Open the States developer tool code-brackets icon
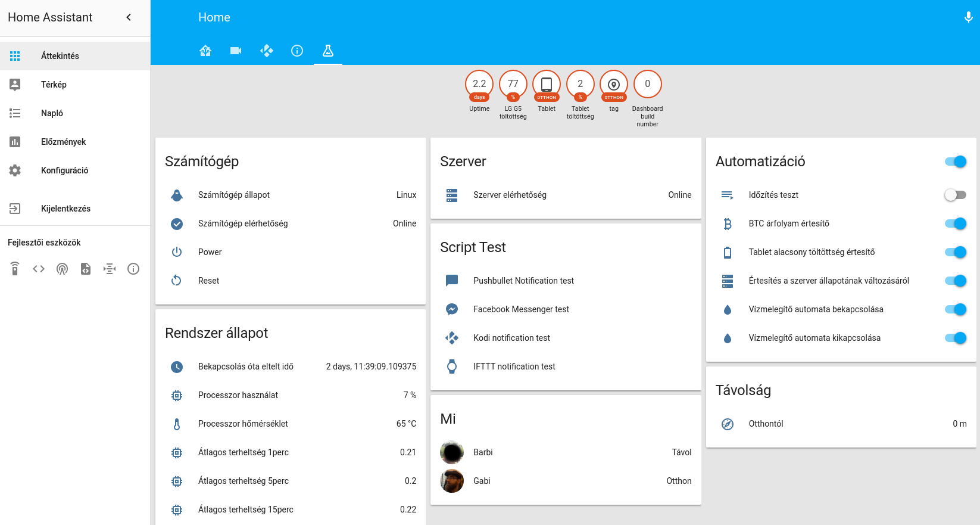The image size is (980, 525). click(39, 269)
